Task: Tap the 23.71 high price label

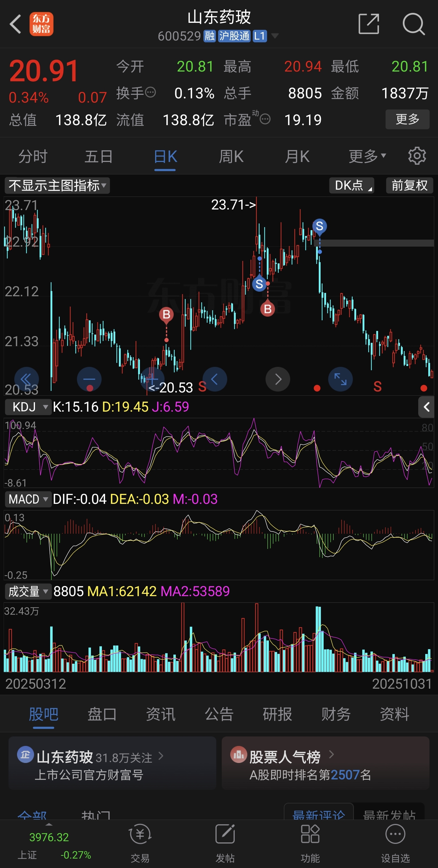Action: coord(233,205)
